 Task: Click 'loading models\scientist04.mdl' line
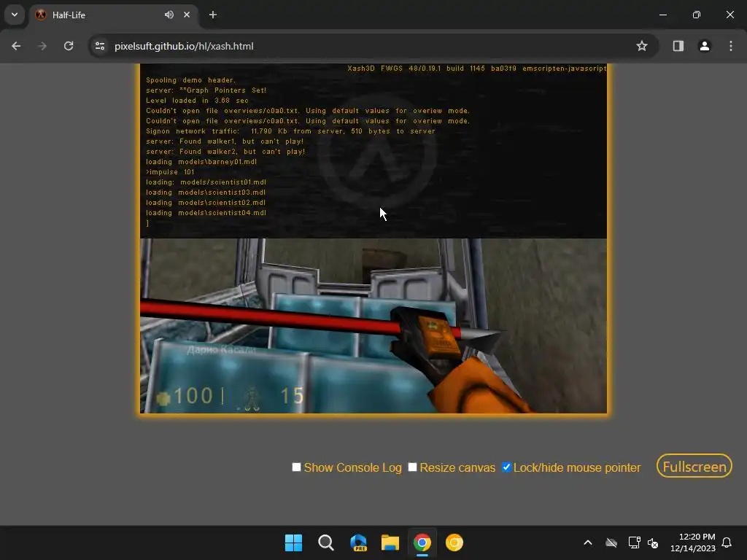point(206,213)
